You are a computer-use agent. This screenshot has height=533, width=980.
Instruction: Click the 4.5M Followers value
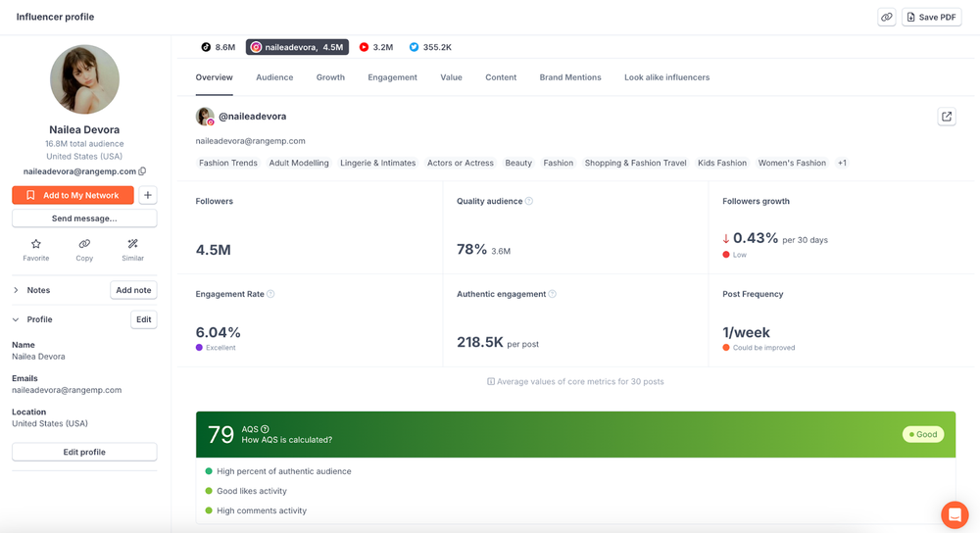click(x=213, y=250)
